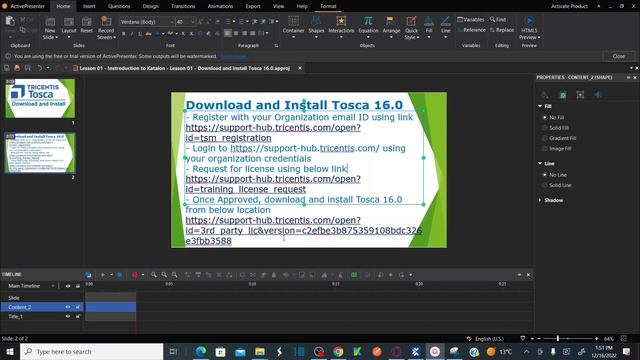Stop timeline playback
Viewport: 640px width, 360px height.
120,275
